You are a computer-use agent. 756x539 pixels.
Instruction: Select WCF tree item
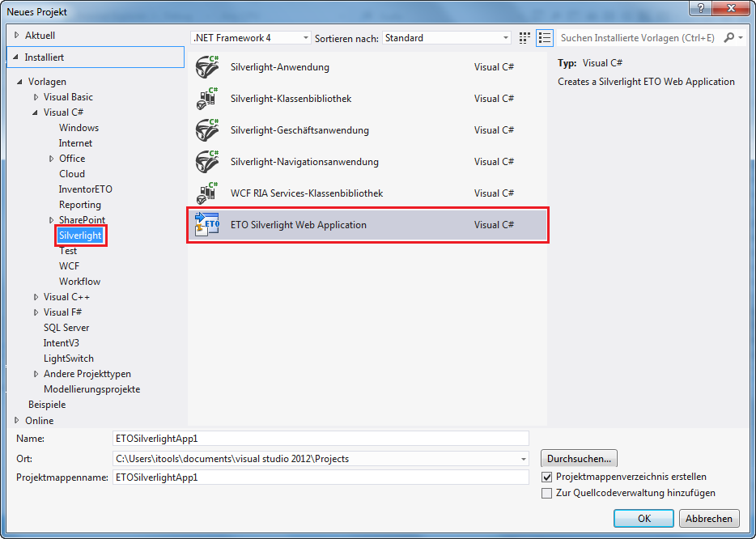[69, 266]
